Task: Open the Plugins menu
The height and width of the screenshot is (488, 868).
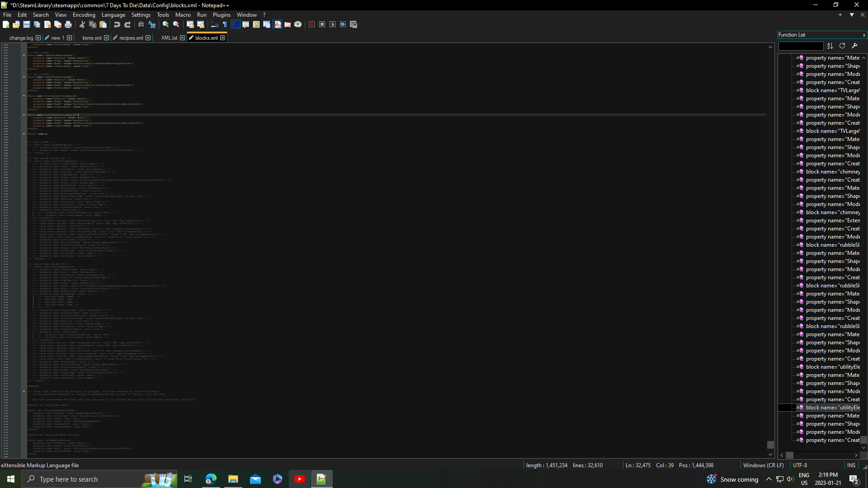Action: point(222,15)
